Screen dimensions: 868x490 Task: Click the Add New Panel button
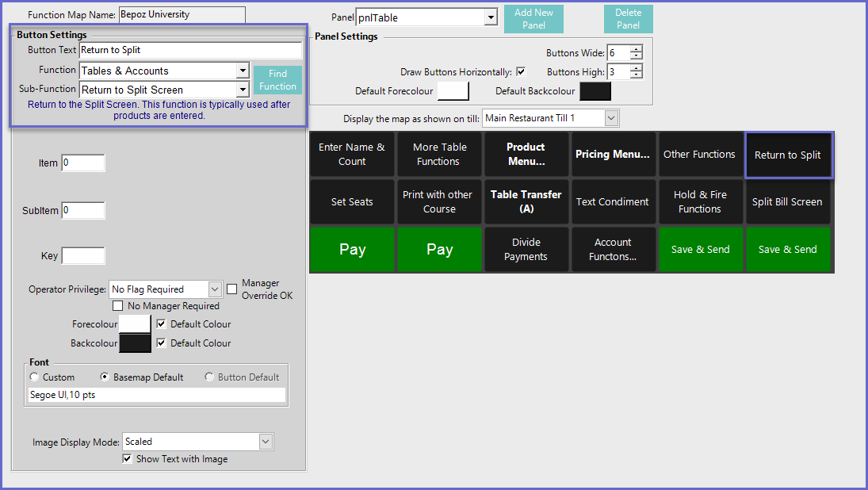point(533,19)
